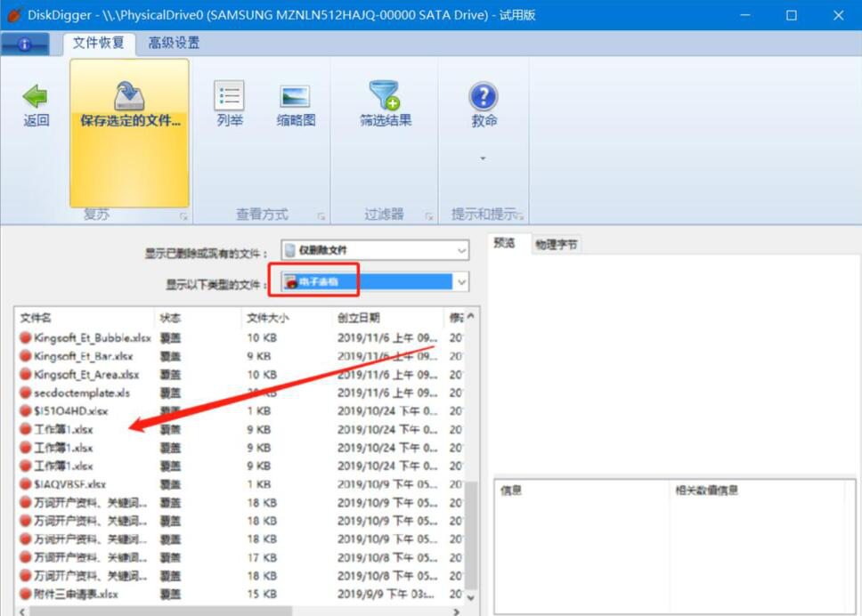Expand the deleted or existing files dropdown

coord(462,250)
